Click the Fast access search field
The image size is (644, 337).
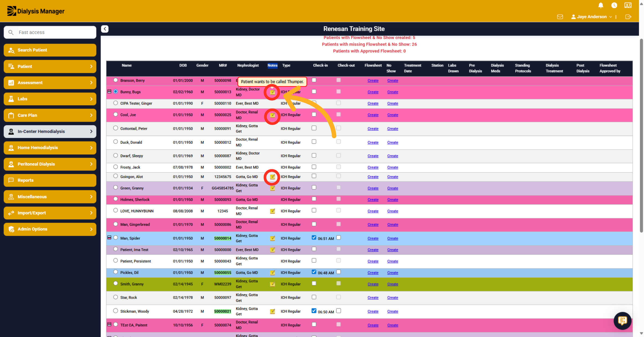pos(50,32)
